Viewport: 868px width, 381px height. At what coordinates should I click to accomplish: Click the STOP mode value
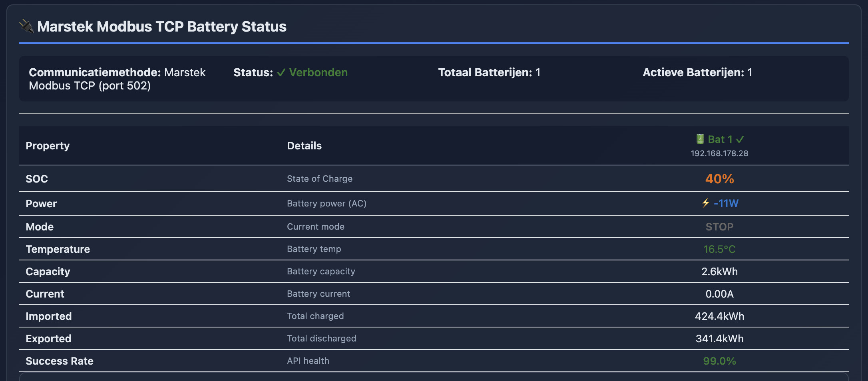(x=719, y=227)
